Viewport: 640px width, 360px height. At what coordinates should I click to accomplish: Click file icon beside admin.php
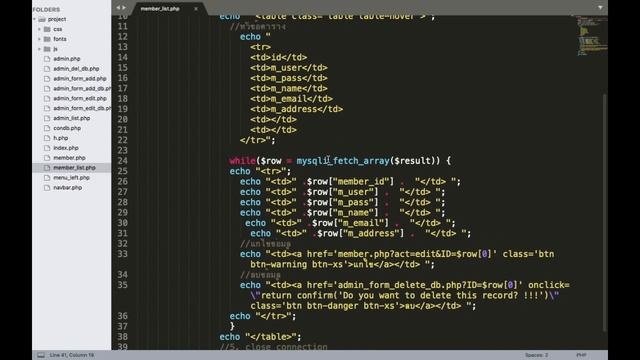pyautogui.click(x=47, y=59)
